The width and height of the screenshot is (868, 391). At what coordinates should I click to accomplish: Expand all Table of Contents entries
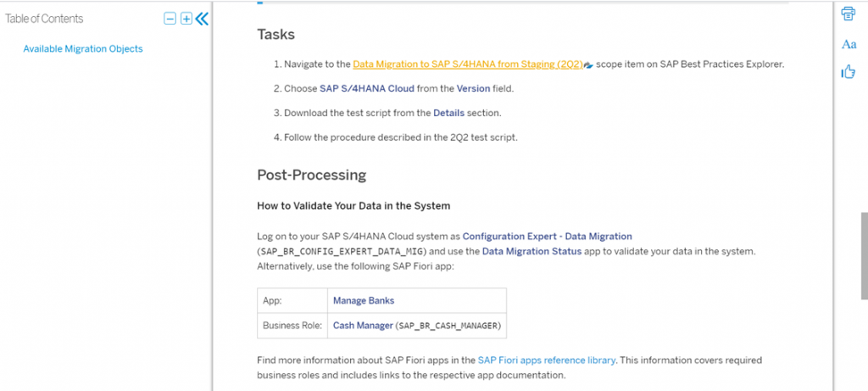(186, 19)
